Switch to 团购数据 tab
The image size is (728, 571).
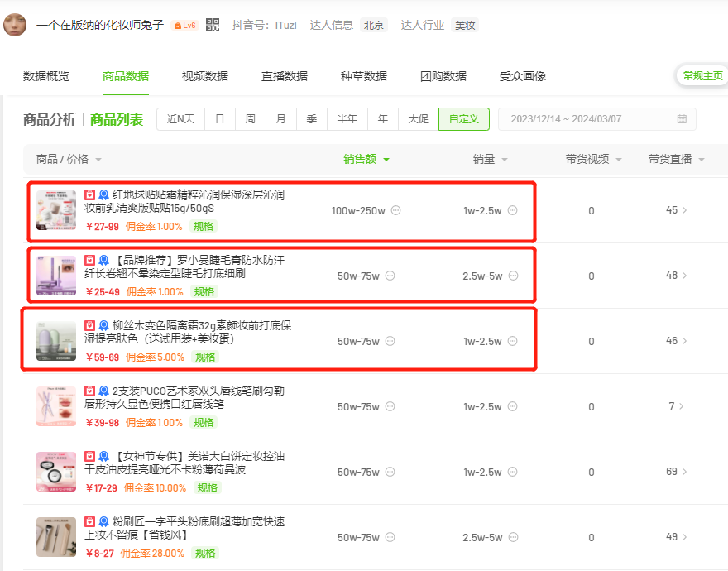(443, 76)
